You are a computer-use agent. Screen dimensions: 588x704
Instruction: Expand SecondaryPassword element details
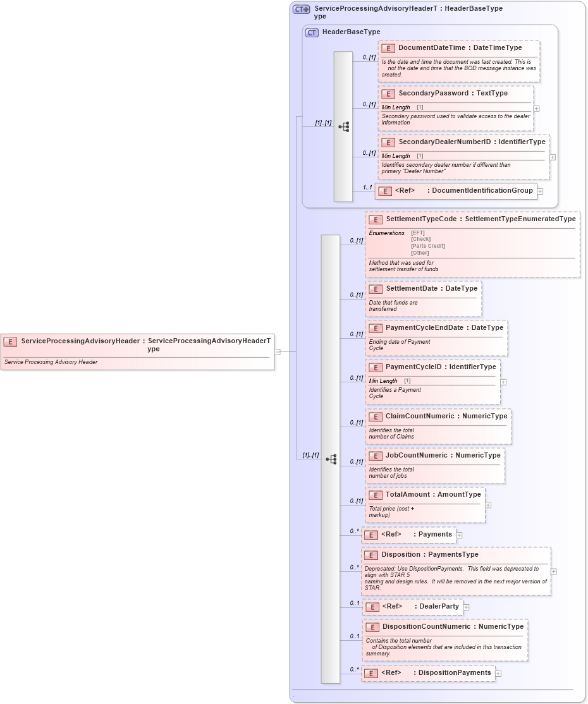point(536,108)
